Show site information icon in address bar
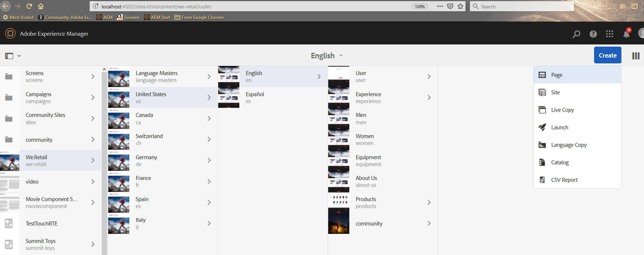This screenshot has height=255, width=644. 96,6
